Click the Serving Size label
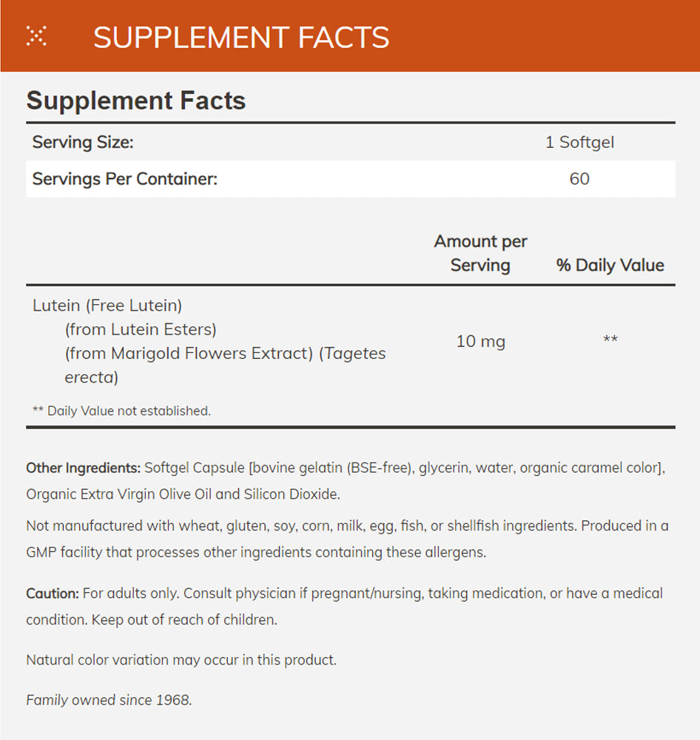Viewport: 700px width, 740px height. click(x=83, y=142)
